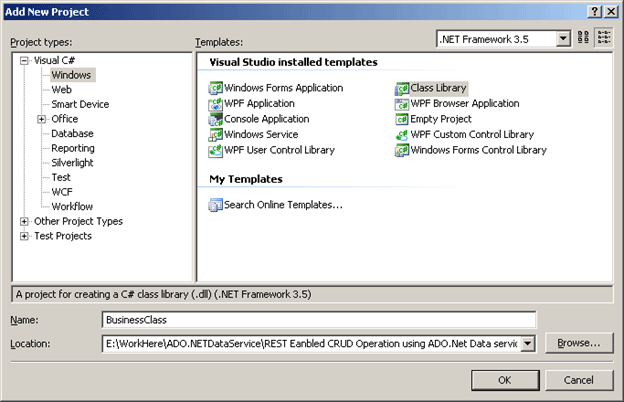Viewport: 624px width, 402px height.
Task: Click the Browse... button
Action: click(x=578, y=343)
